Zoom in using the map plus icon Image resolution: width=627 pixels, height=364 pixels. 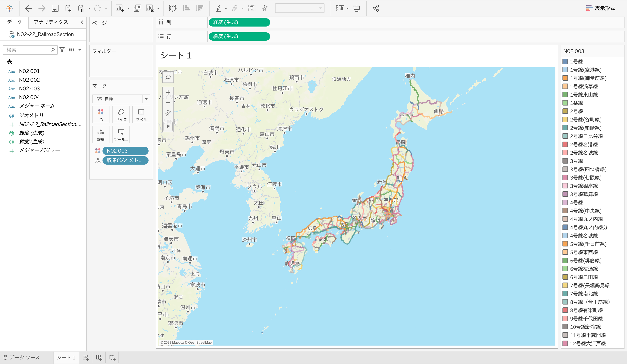[168, 92]
